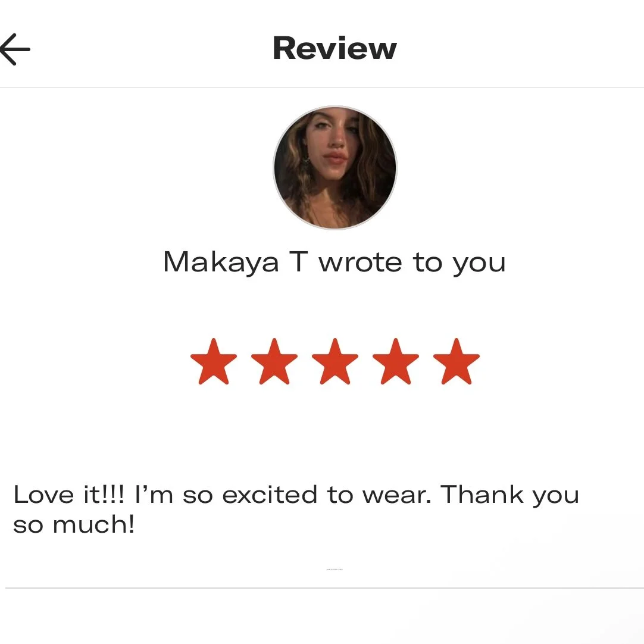Click 'so much!' on second line
The width and height of the screenshot is (644, 644).
click(x=74, y=524)
